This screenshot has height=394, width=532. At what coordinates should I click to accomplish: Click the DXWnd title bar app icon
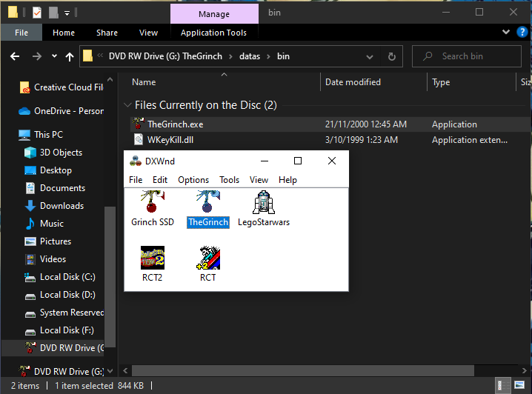point(136,161)
